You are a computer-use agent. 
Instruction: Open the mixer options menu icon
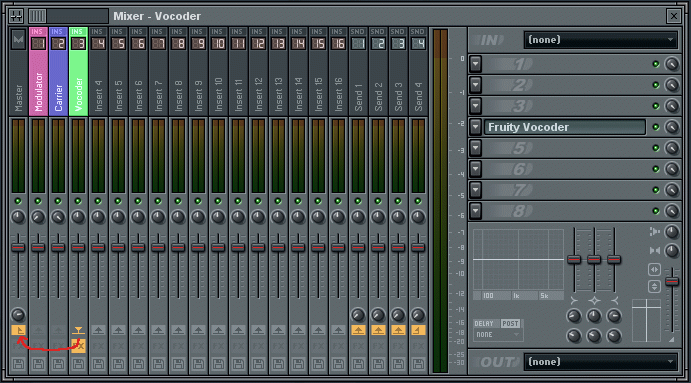[16, 16]
